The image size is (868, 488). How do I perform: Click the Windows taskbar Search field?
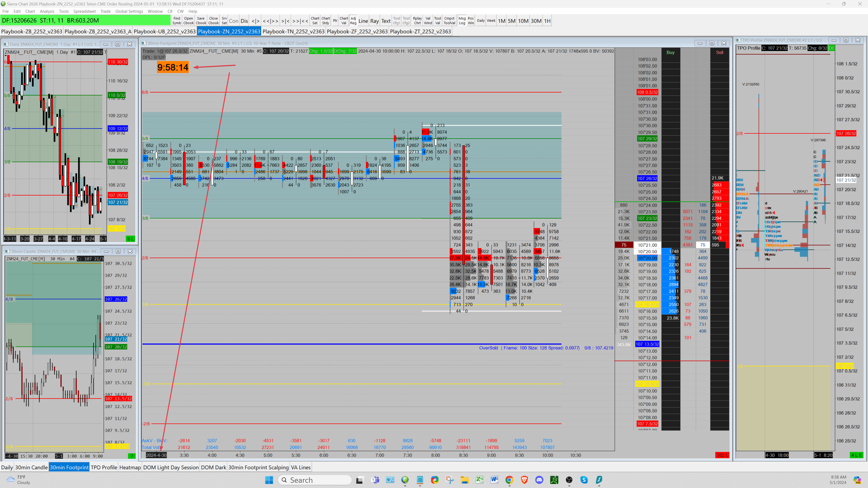315,480
